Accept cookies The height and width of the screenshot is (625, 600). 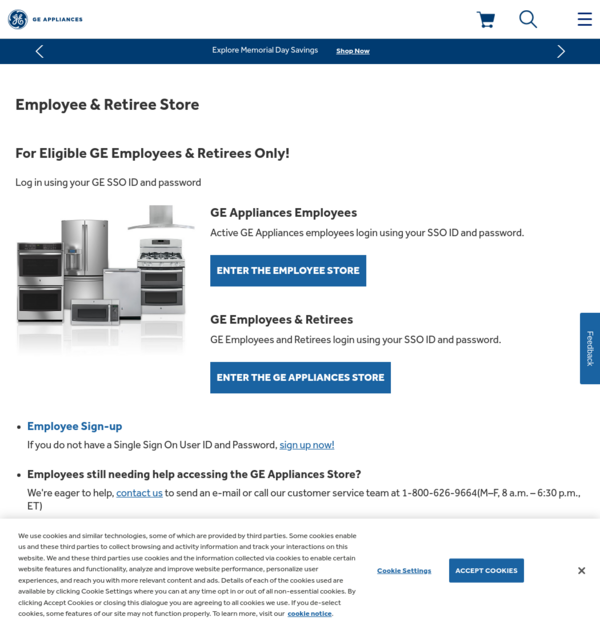(486, 570)
